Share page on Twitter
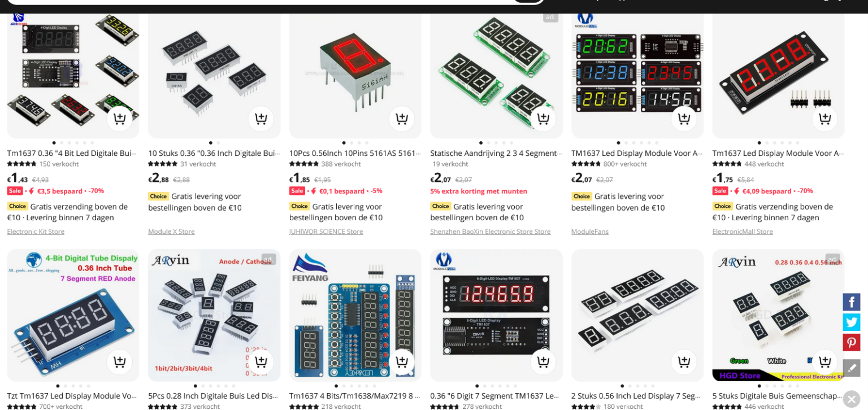The height and width of the screenshot is (410, 868). [852, 322]
